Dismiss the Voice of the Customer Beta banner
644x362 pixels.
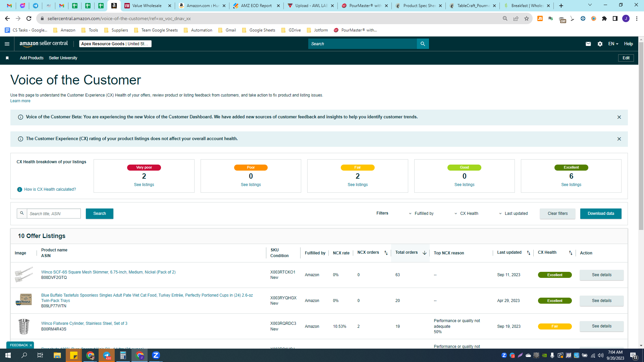click(x=619, y=117)
